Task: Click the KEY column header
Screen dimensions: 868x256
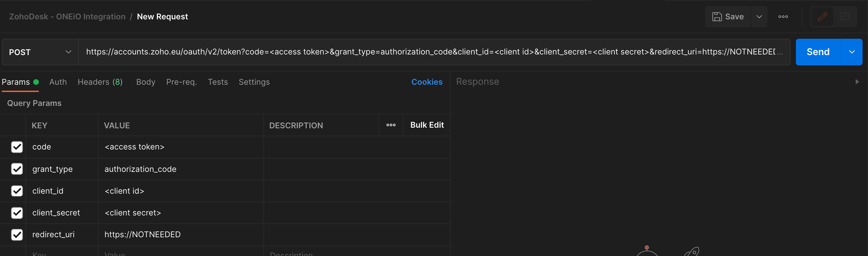Action: [x=39, y=125]
